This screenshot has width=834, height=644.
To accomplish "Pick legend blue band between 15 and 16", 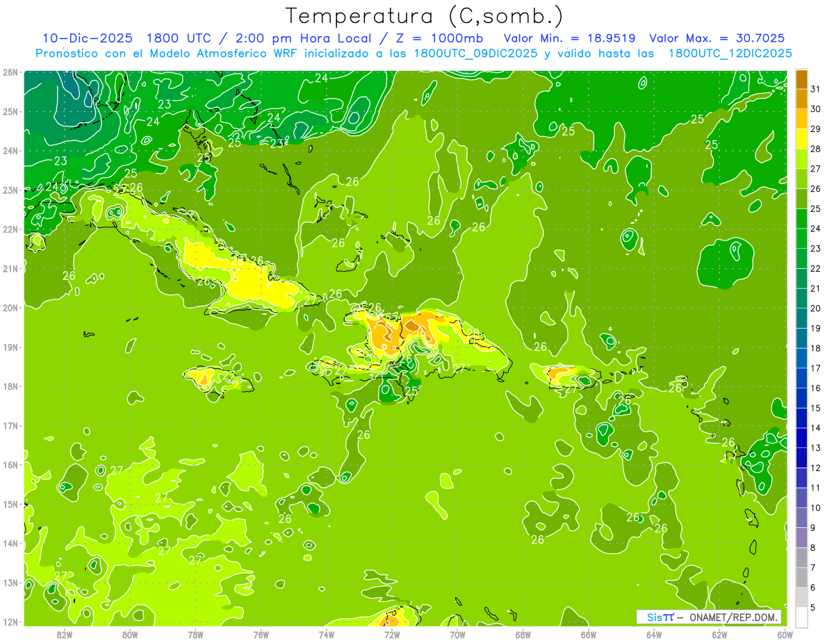I will 802,398.
